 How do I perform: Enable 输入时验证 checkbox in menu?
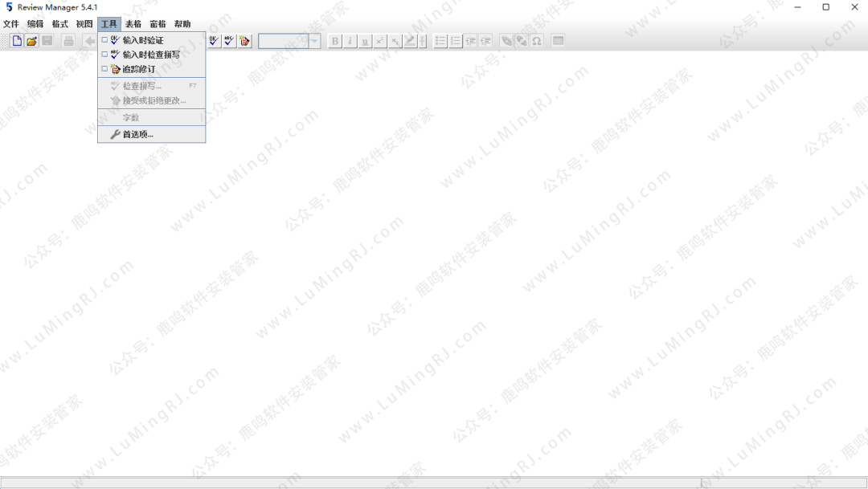coord(104,40)
